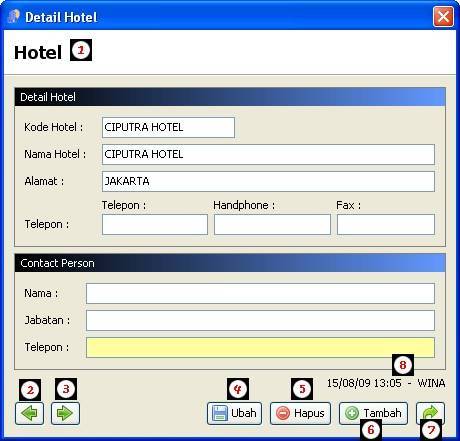Screen dimensions: 460x441
Task: Click the Ubah save button
Action: click(x=234, y=413)
